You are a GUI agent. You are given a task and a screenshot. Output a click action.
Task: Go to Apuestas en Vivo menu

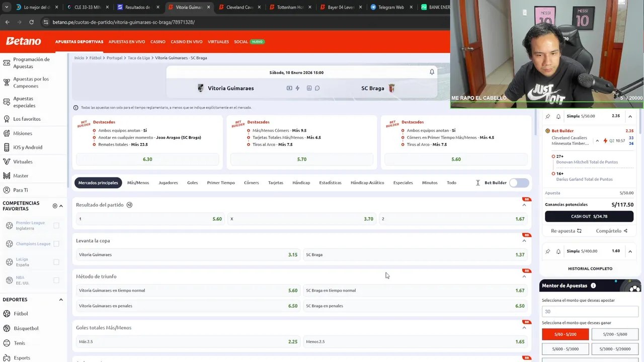click(127, 42)
